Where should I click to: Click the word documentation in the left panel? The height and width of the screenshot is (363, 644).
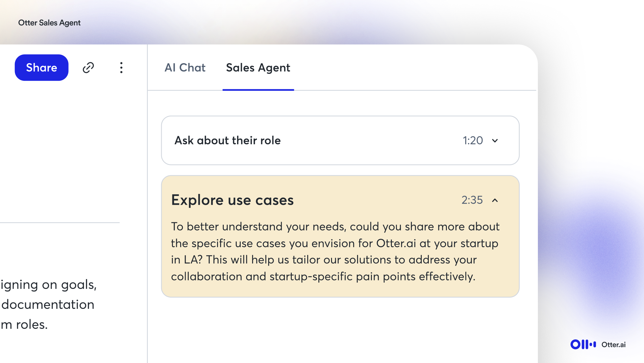point(48,305)
